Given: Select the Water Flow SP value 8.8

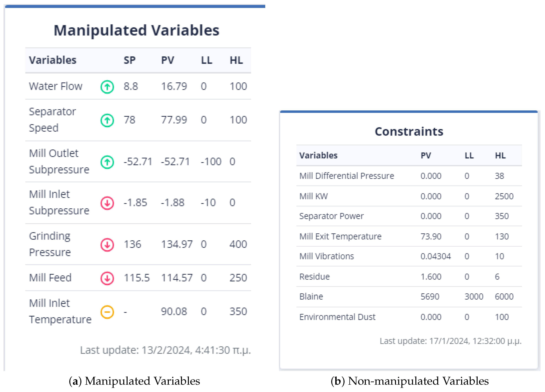Looking at the screenshot, I should point(131,86).
